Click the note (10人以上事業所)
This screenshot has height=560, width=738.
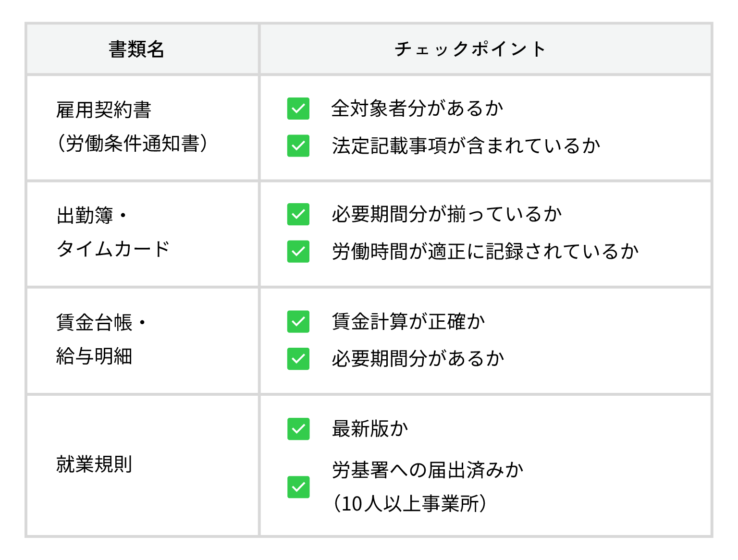pyautogui.click(x=410, y=504)
